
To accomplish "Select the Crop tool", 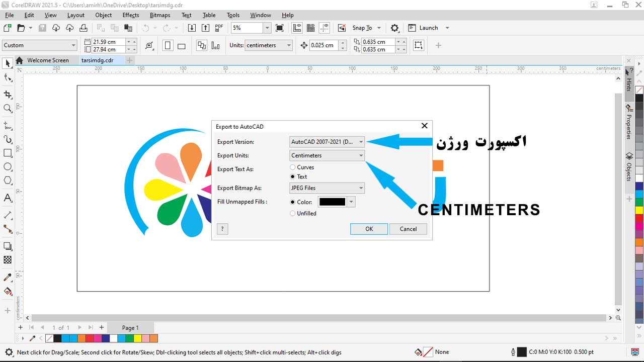I will pyautogui.click(x=8, y=94).
